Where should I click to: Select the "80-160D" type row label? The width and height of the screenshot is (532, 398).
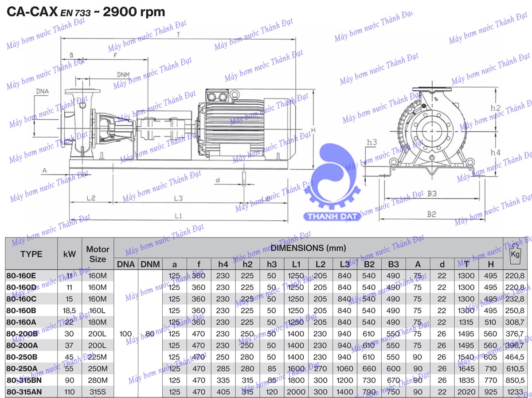click(21, 287)
